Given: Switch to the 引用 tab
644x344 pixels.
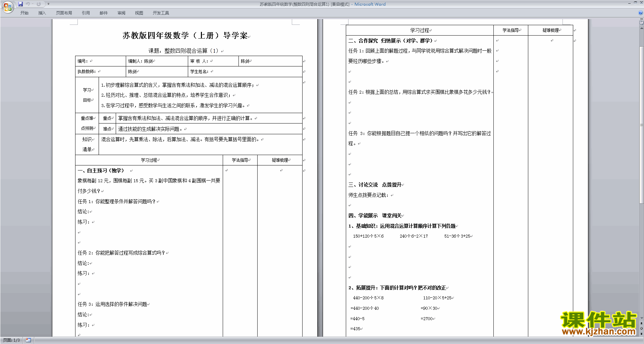Looking at the screenshot, I should point(86,13).
